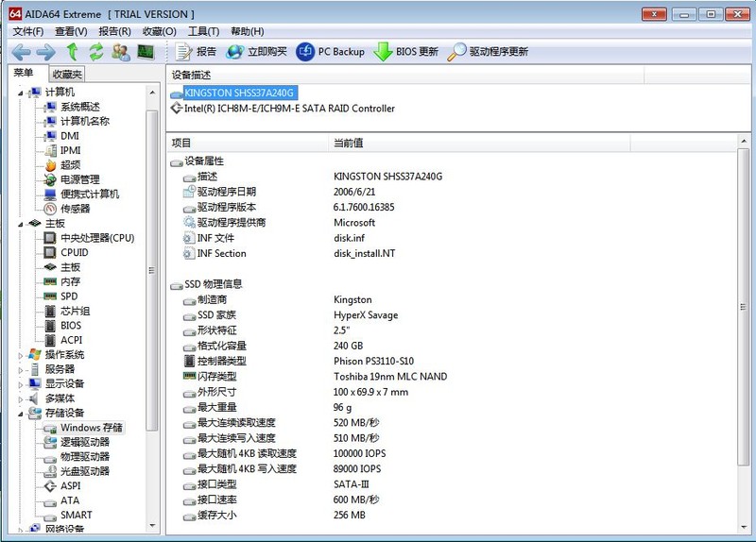Open the users management toolbar icon
The width and height of the screenshot is (756, 542).
pyautogui.click(x=121, y=52)
